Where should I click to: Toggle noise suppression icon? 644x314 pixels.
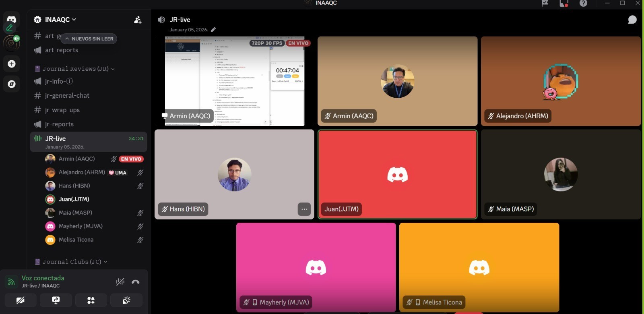tap(120, 282)
